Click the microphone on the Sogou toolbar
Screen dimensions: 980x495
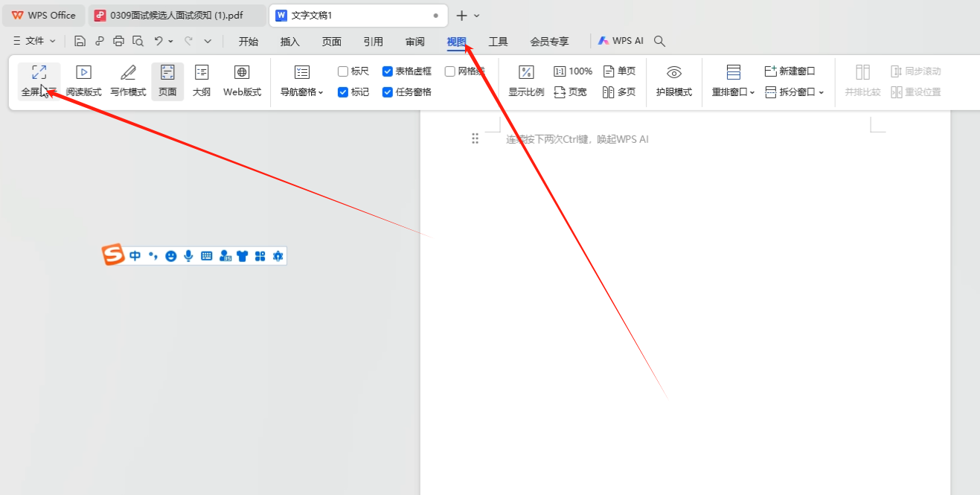[188, 255]
